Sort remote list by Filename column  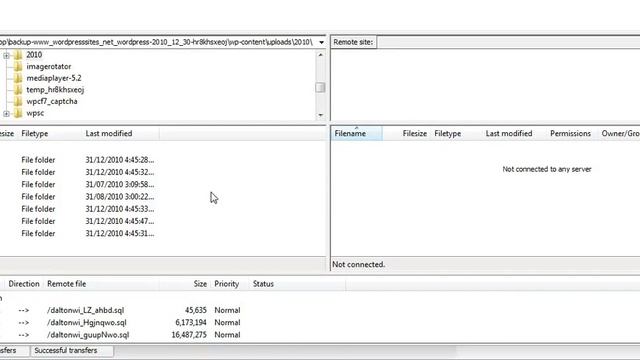coord(357,133)
